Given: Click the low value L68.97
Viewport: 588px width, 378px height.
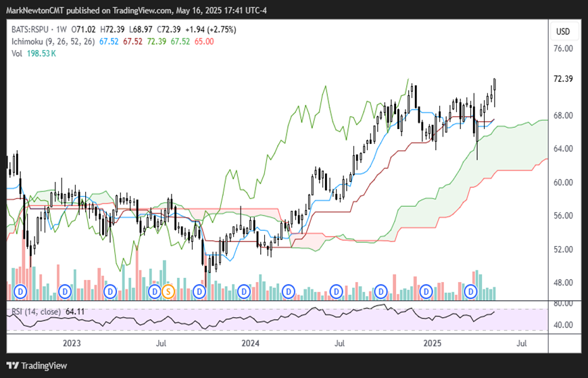Looking at the screenshot, I should (141, 30).
